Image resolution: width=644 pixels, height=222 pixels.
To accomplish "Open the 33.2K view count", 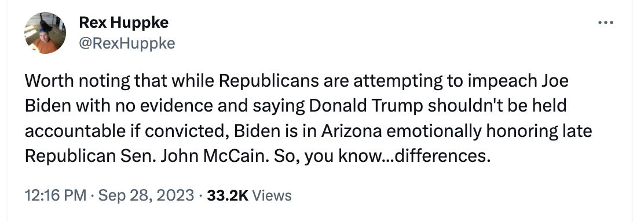I will click(228, 195).
